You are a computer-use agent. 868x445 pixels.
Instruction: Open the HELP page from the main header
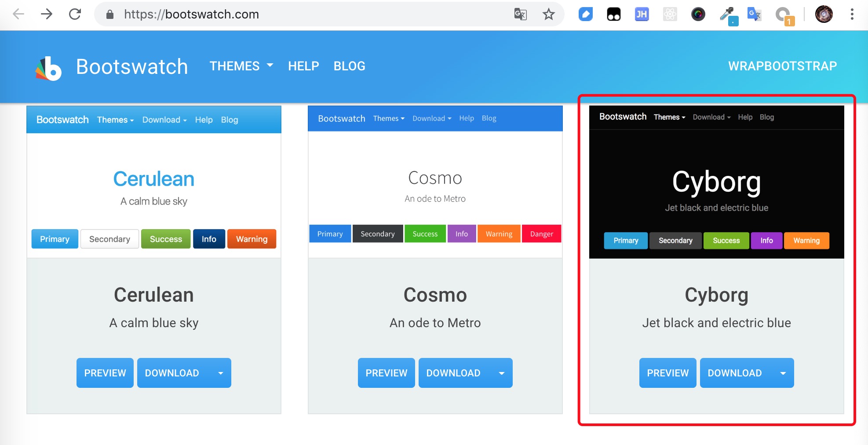click(303, 66)
